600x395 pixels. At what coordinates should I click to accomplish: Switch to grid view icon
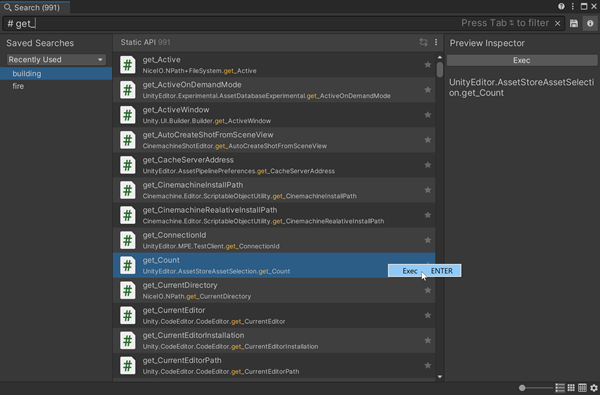click(571, 388)
